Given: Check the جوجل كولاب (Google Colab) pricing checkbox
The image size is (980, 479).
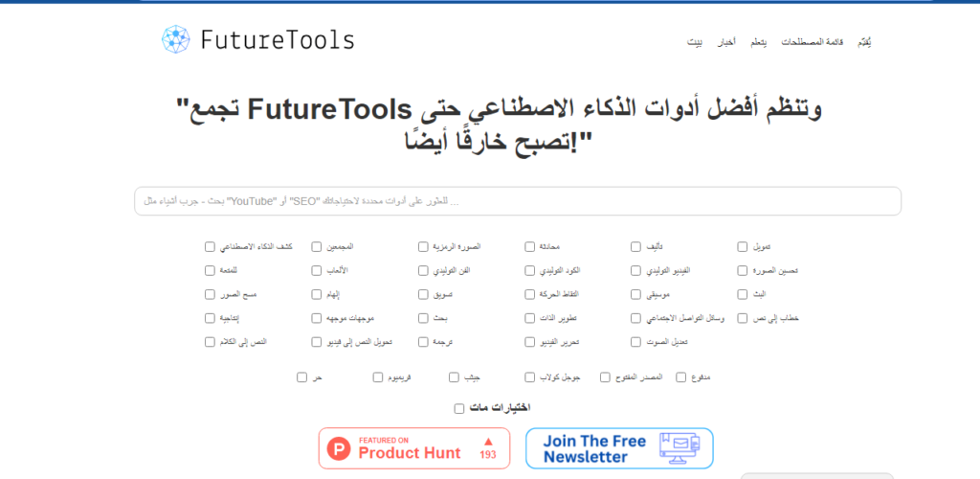Looking at the screenshot, I should point(530,377).
